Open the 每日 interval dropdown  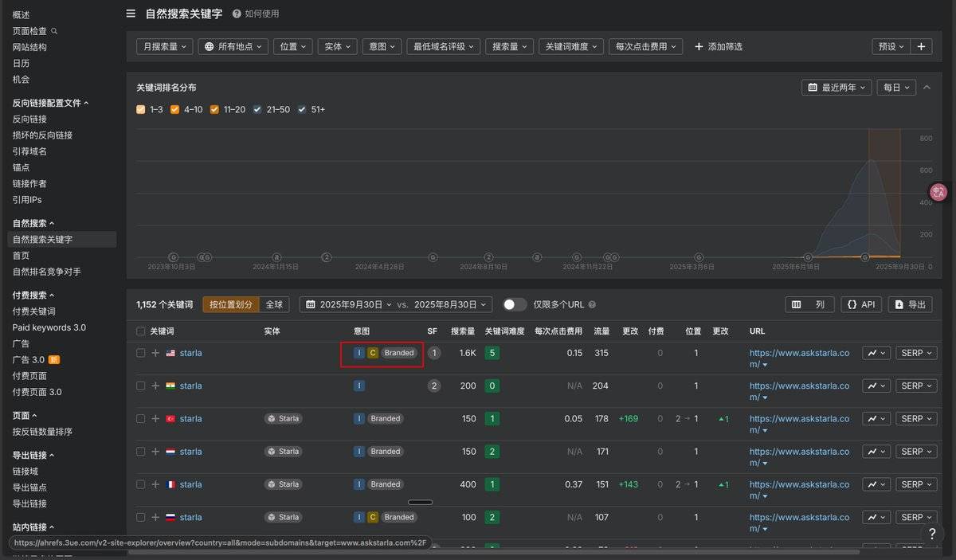[x=896, y=88]
